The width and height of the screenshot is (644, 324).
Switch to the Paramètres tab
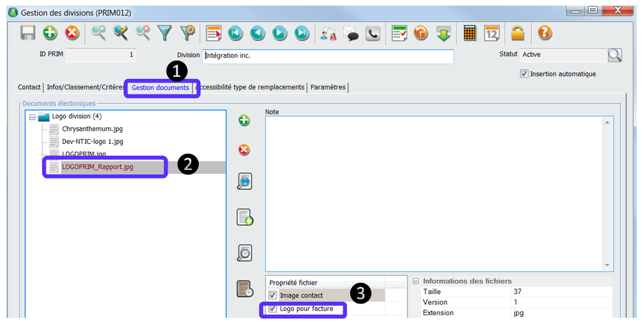tap(328, 88)
